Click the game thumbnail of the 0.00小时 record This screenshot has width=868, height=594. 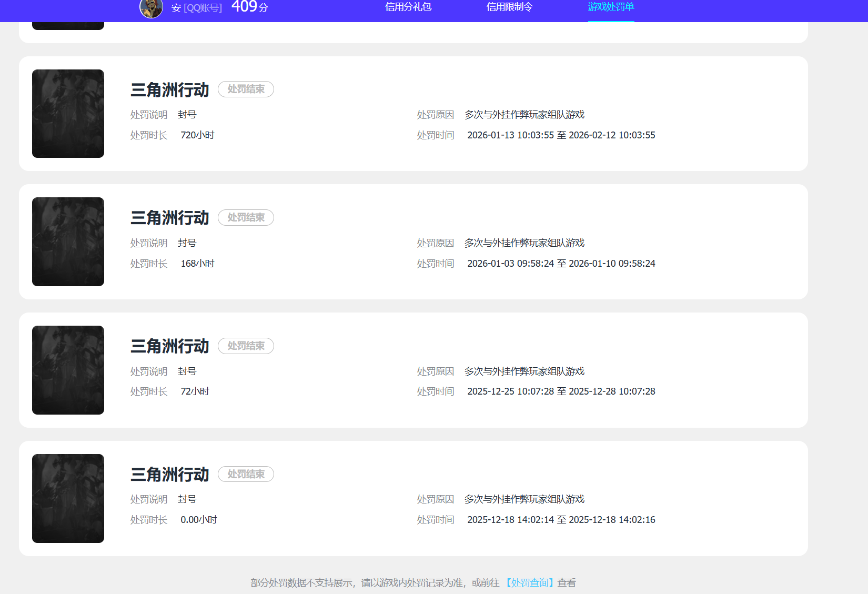(68, 498)
